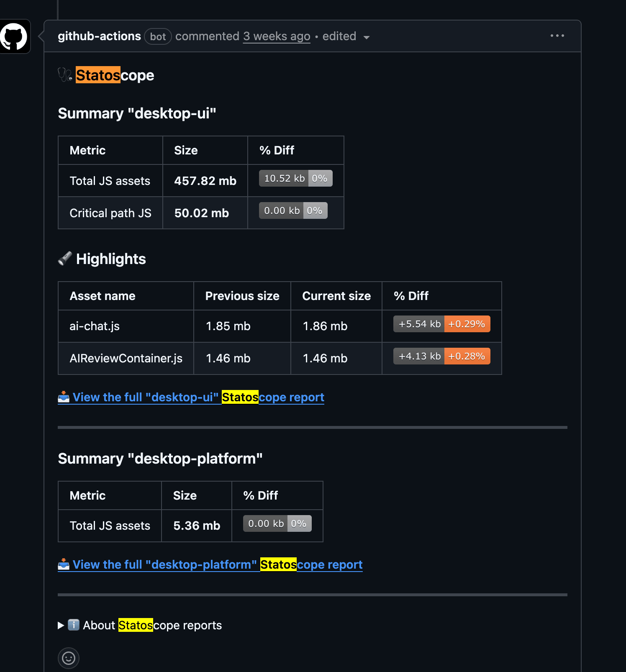Click the Critical path JS metric cell
The height and width of the screenshot is (672, 626).
point(110,213)
